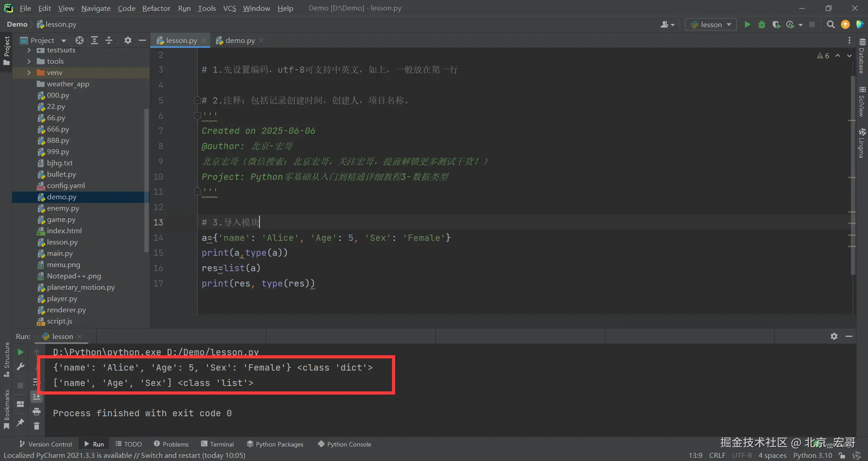Open the user account dropdown icon
Screen dimensions: 868x461
click(667, 24)
